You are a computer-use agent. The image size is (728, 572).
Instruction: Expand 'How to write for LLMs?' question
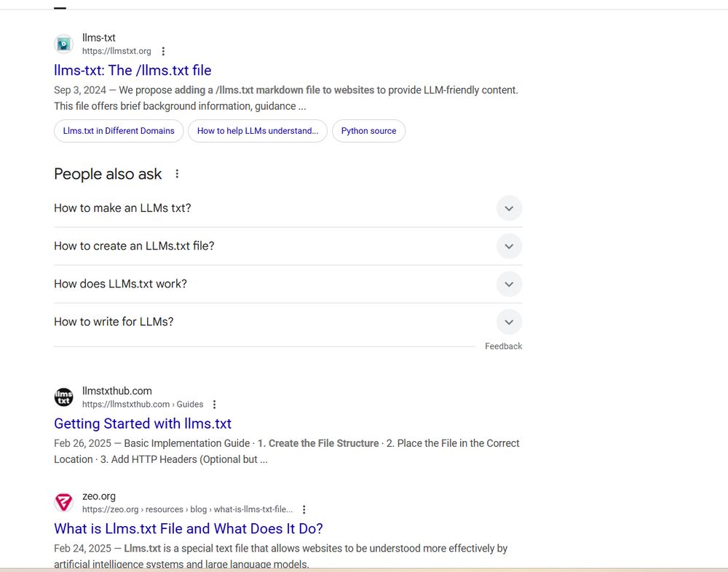tap(288, 322)
